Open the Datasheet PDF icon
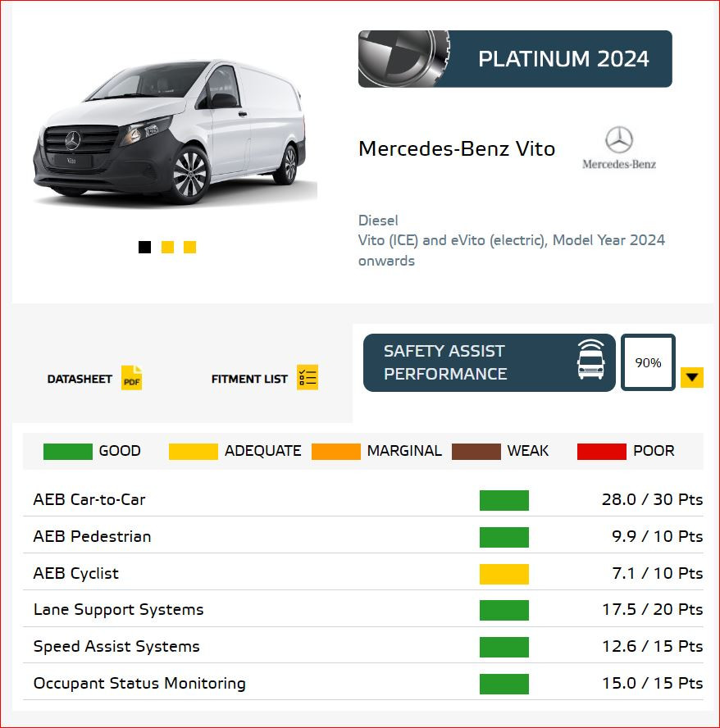This screenshot has width=720, height=728. click(132, 378)
